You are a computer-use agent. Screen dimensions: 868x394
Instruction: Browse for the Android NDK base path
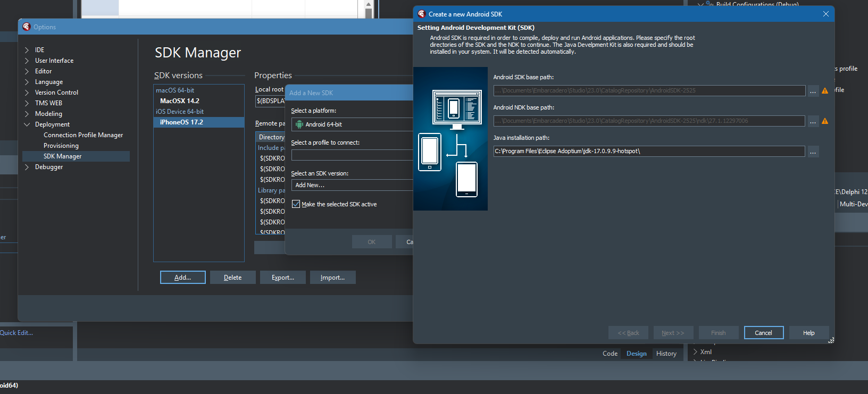(x=813, y=121)
